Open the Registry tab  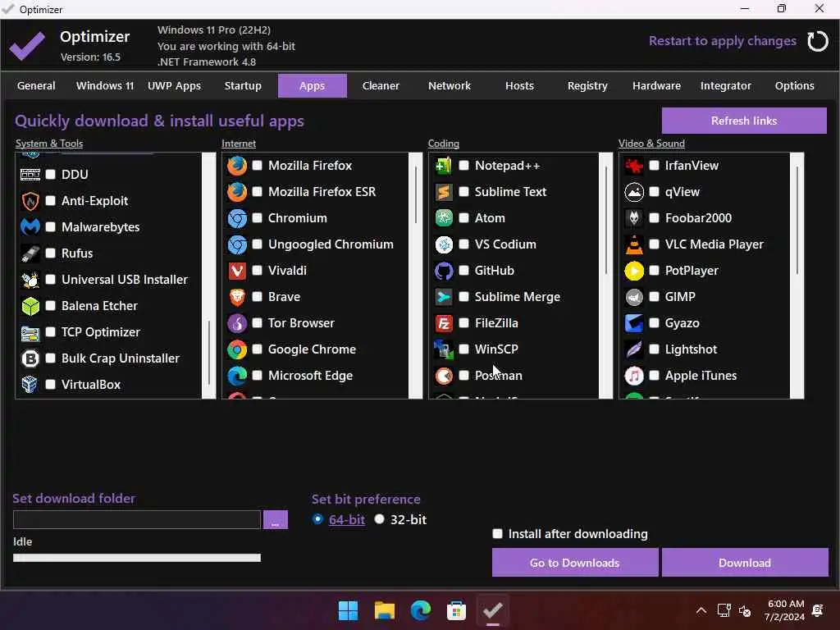pyautogui.click(x=587, y=85)
